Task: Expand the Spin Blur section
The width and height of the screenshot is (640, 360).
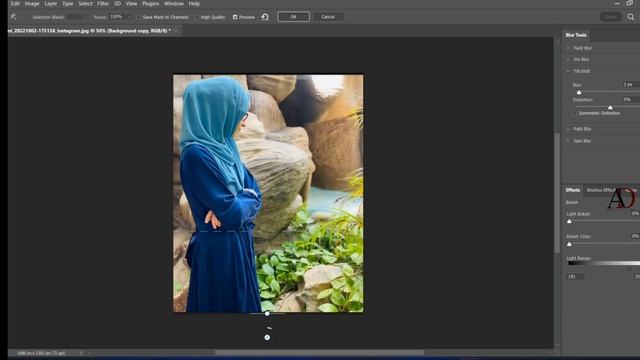Action: pyautogui.click(x=568, y=141)
